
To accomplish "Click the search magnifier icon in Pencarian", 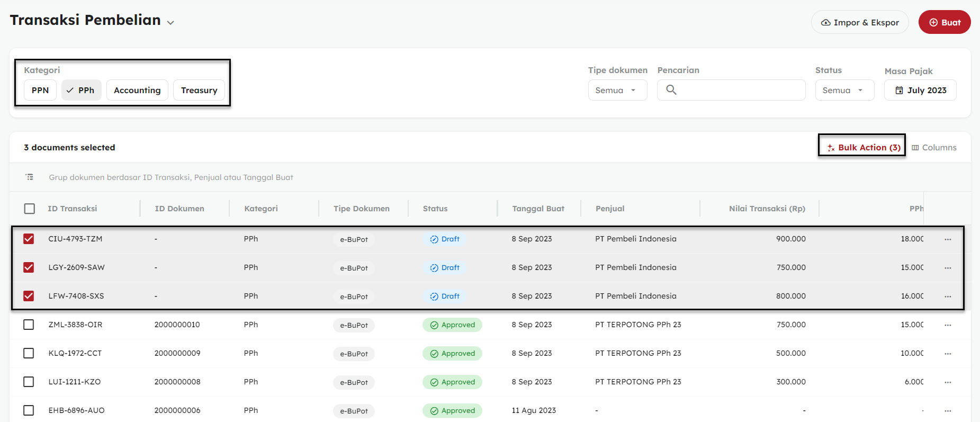I will [x=671, y=90].
